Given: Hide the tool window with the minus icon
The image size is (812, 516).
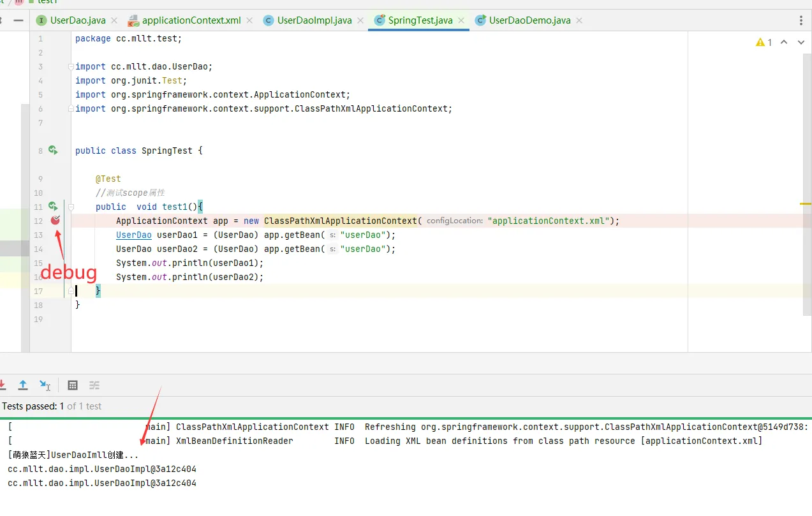Looking at the screenshot, I should pyautogui.click(x=18, y=20).
